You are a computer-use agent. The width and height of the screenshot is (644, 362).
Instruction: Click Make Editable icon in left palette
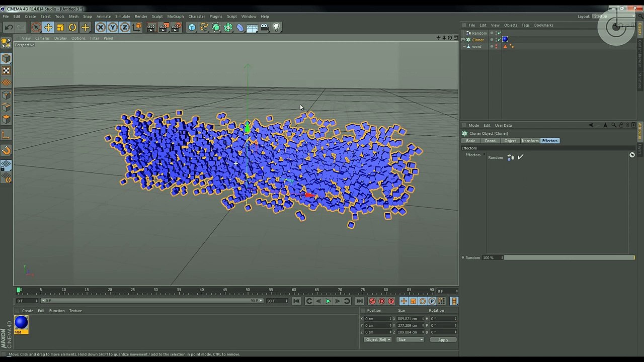(6, 43)
